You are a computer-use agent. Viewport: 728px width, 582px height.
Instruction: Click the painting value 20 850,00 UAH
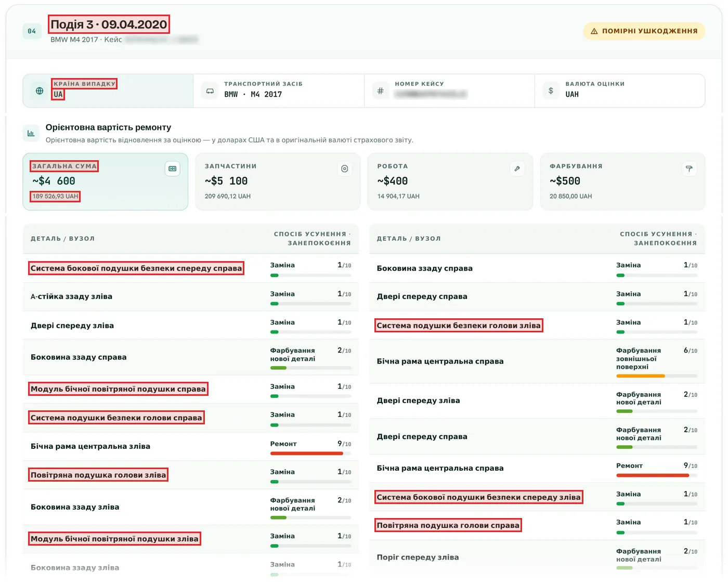pos(571,197)
